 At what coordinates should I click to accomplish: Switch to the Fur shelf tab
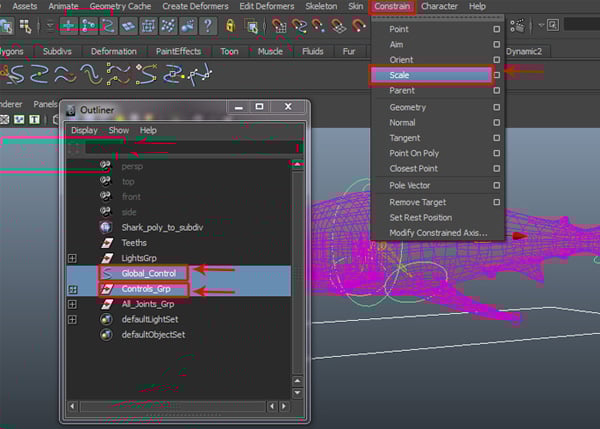click(349, 52)
